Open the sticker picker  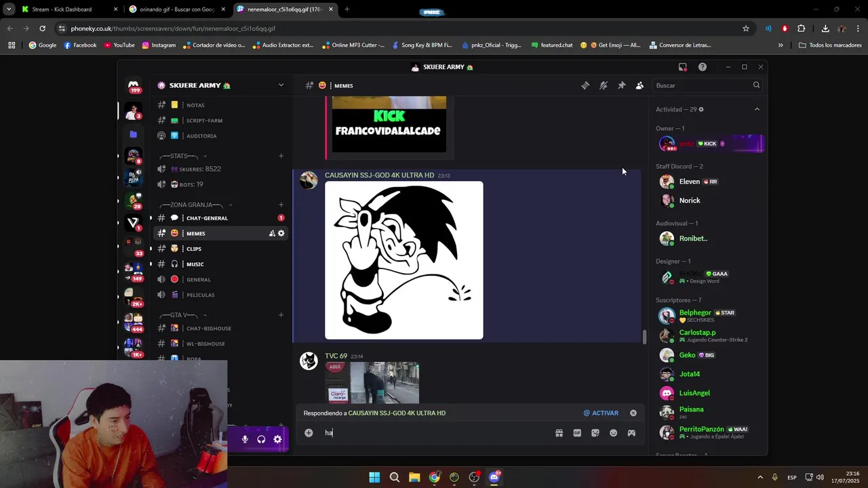pos(595,432)
